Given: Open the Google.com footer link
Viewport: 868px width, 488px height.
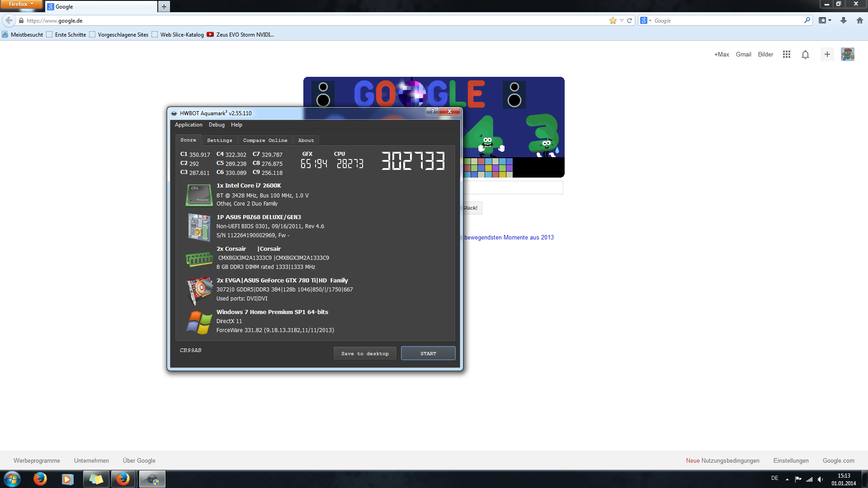Looking at the screenshot, I should click(838, 460).
